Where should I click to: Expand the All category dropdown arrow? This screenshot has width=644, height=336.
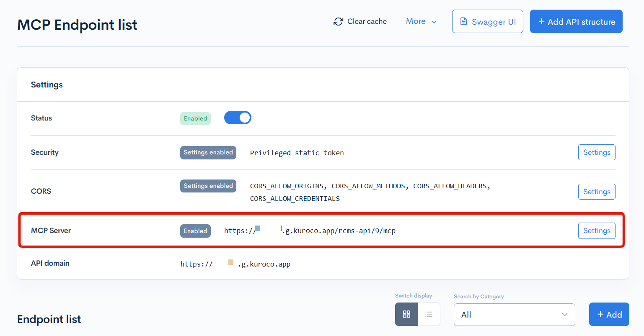point(565,314)
